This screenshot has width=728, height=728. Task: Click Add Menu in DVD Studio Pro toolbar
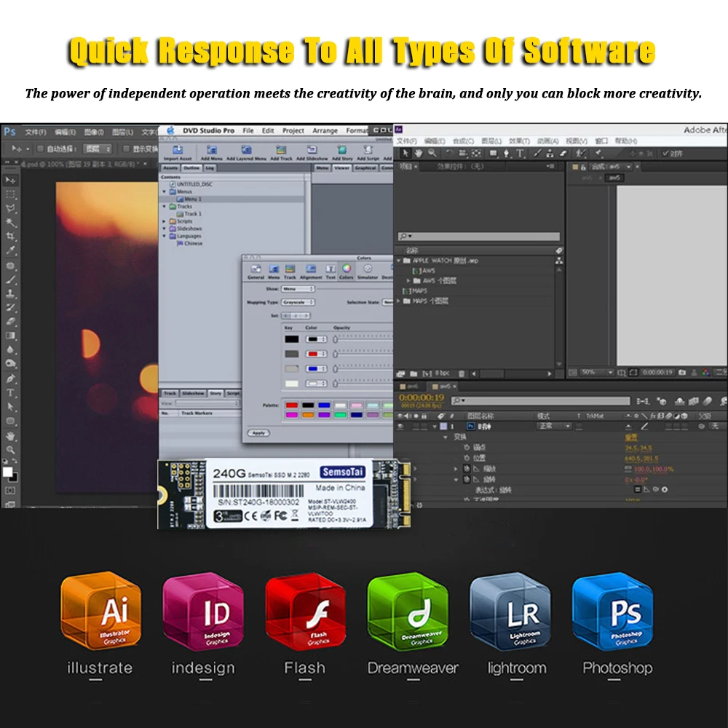212,153
